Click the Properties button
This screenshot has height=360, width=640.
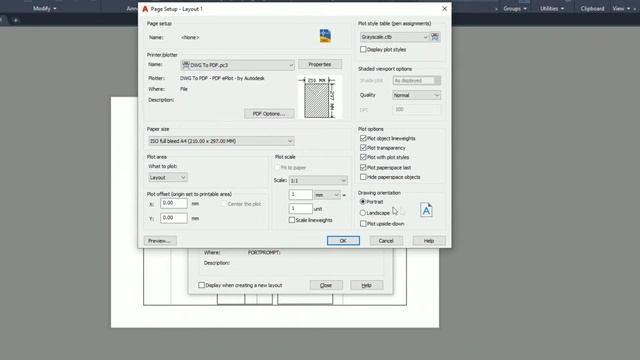(x=320, y=64)
